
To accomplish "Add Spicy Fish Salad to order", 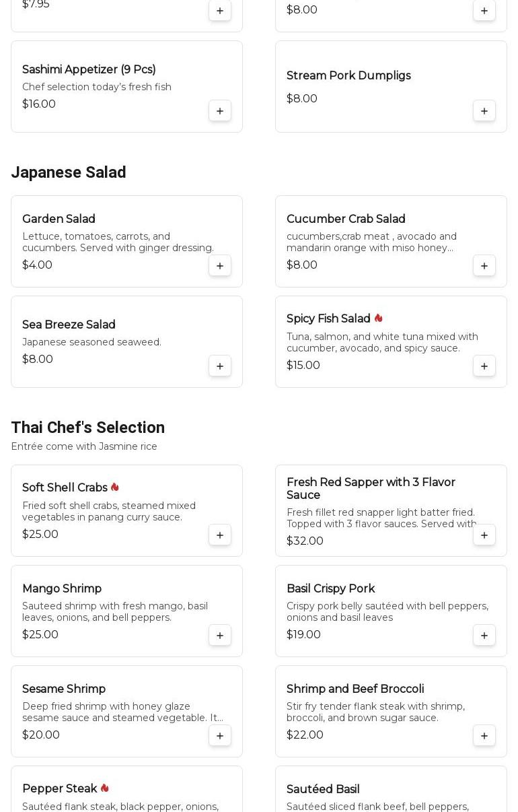I will [484, 366].
